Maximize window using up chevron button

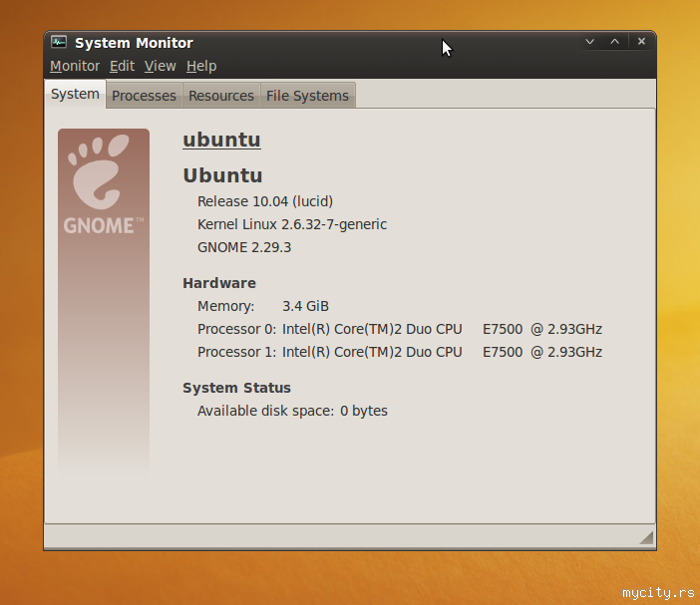point(614,42)
